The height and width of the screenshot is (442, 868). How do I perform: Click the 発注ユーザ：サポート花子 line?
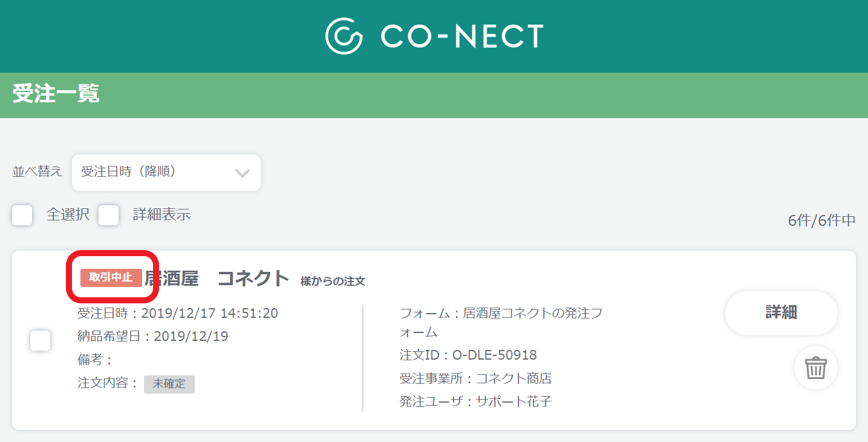475,401
